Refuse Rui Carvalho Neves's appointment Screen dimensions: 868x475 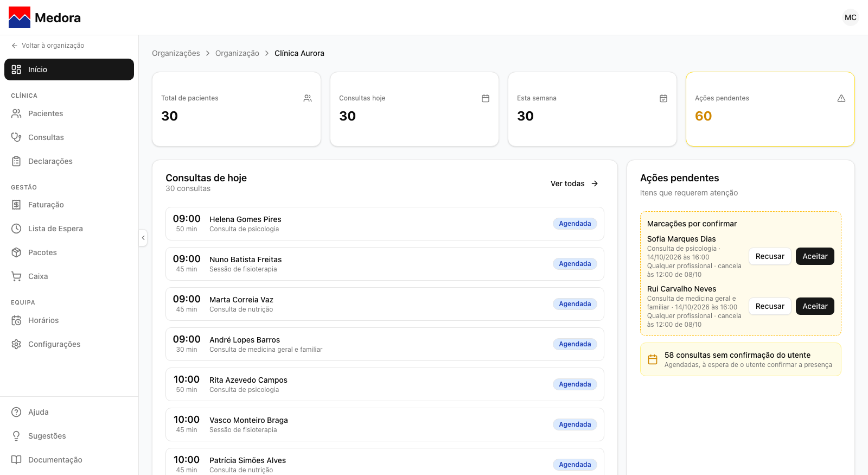coord(770,306)
